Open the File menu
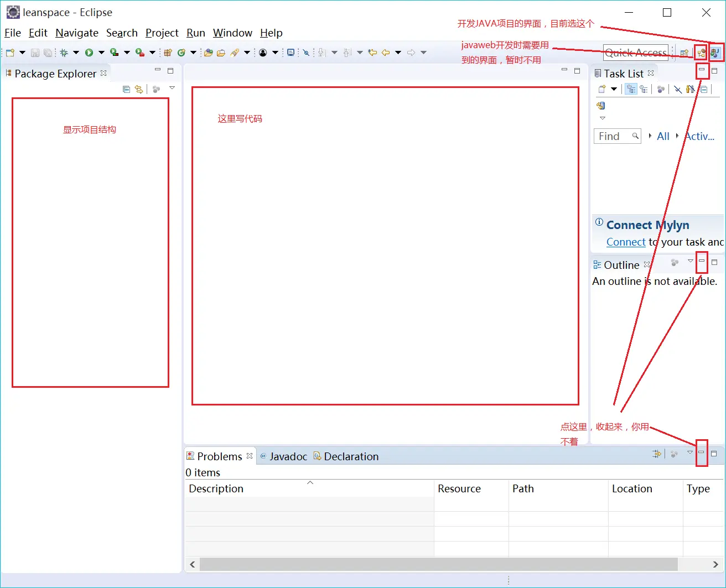Viewport: 726px width, 588px height. point(13,33)
